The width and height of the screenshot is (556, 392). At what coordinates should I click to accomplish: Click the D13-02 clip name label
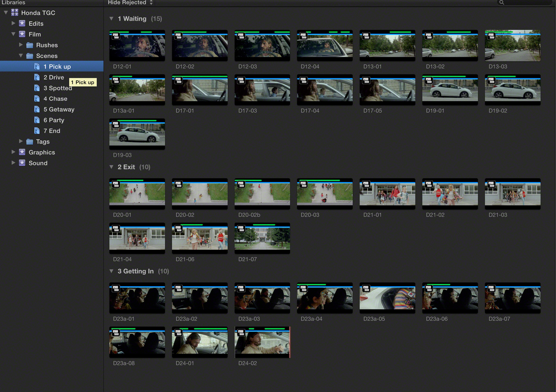[x=435, y=66]
